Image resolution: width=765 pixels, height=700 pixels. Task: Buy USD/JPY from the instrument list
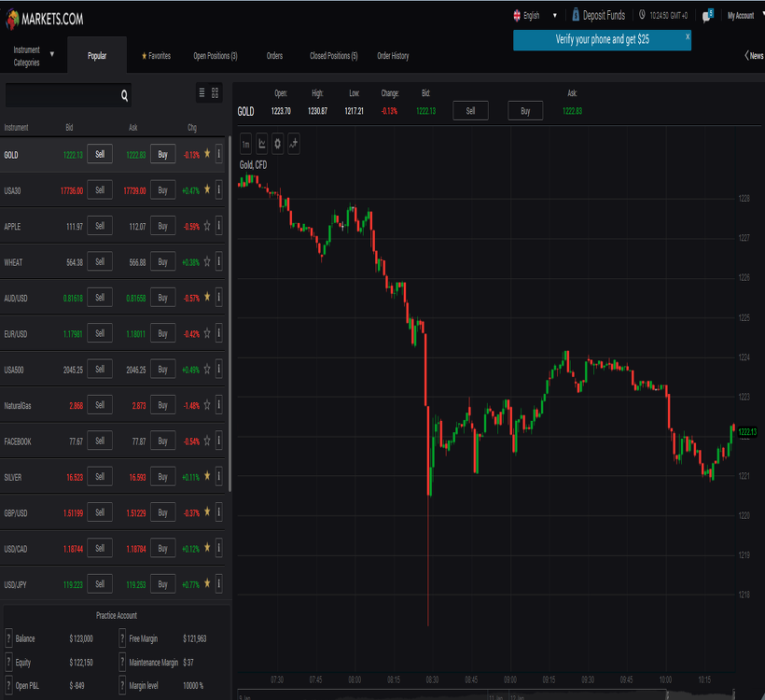(163, 584)
